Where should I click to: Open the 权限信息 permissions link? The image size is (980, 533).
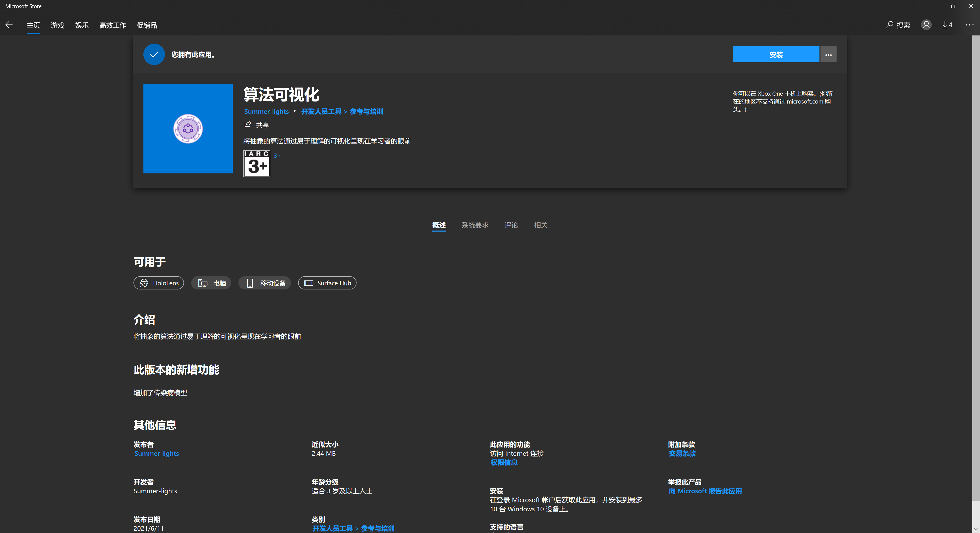point(504,463)
